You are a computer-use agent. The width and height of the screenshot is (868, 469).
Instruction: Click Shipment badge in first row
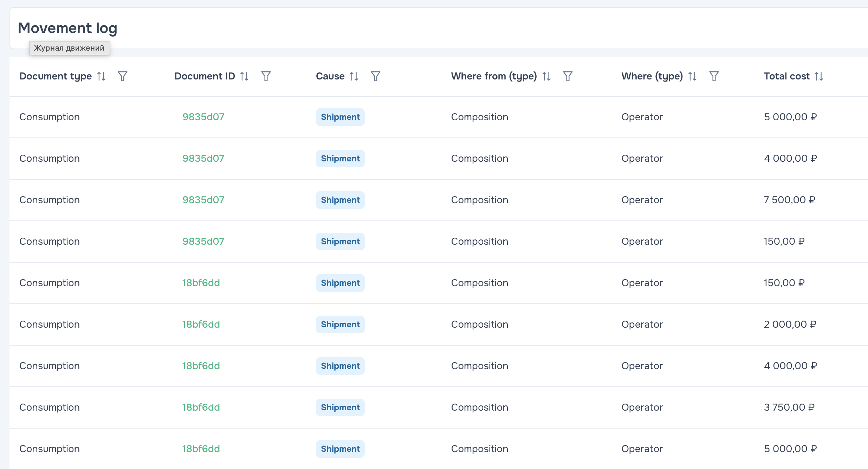340,117
